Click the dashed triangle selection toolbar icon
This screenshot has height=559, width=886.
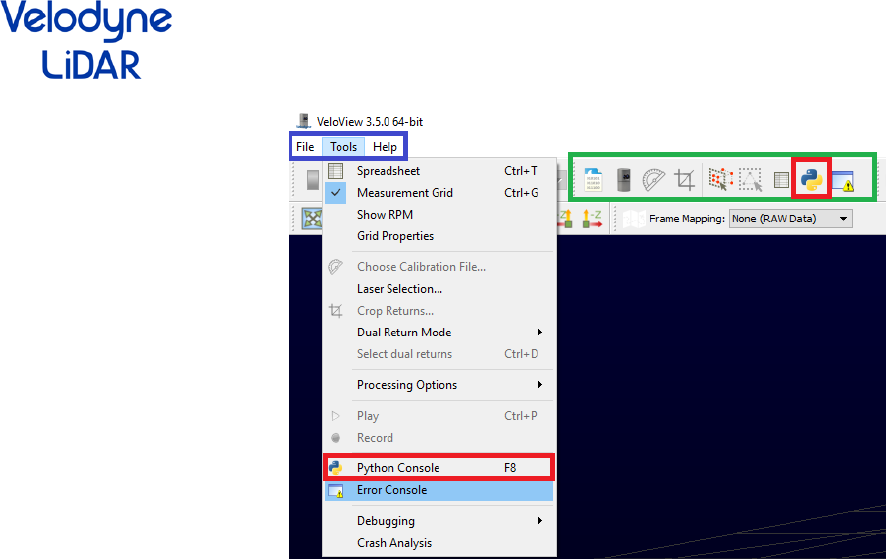751,180
